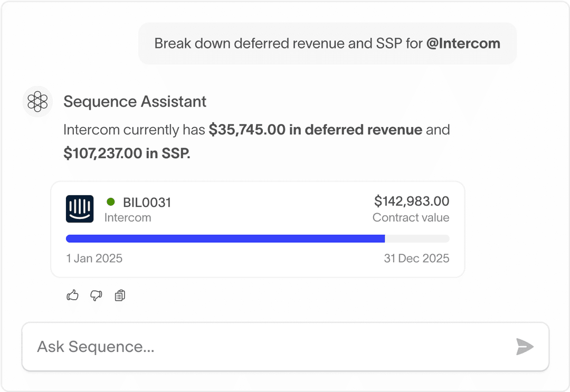The width and height of the screenshot is (570, 392).
Task: Click the 1 Jan 2025 start date
Action: point(94,259)
